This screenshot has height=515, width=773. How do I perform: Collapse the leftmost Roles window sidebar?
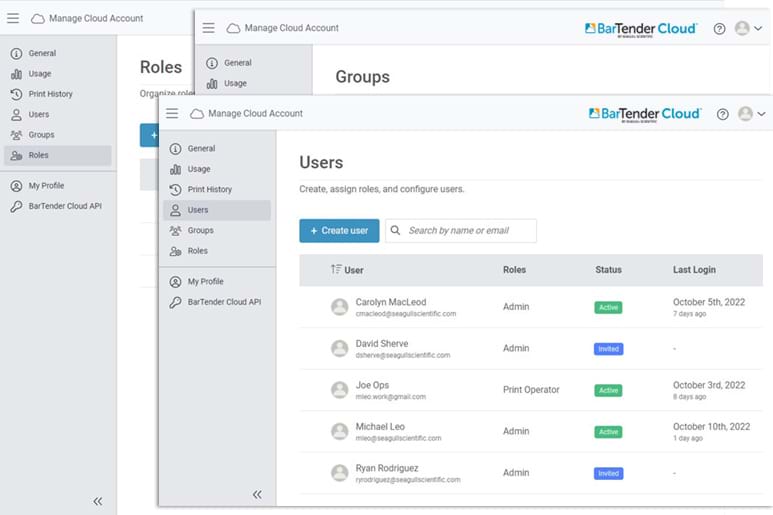pyautogui.click(x=97, y=501)
